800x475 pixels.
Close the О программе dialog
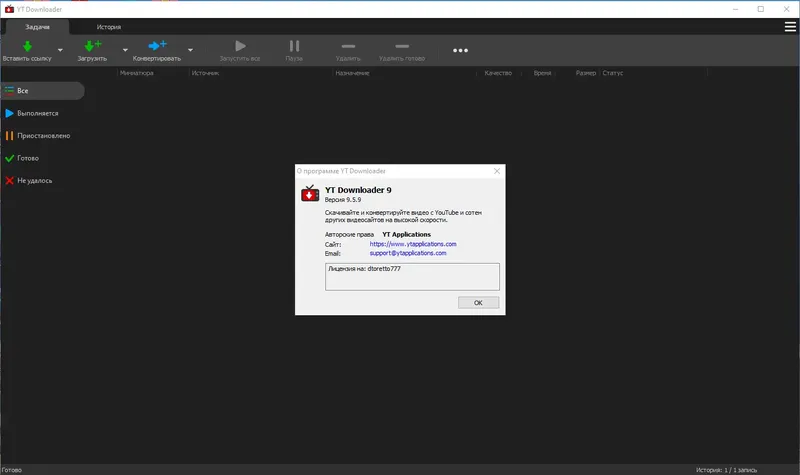coord(497,171)
